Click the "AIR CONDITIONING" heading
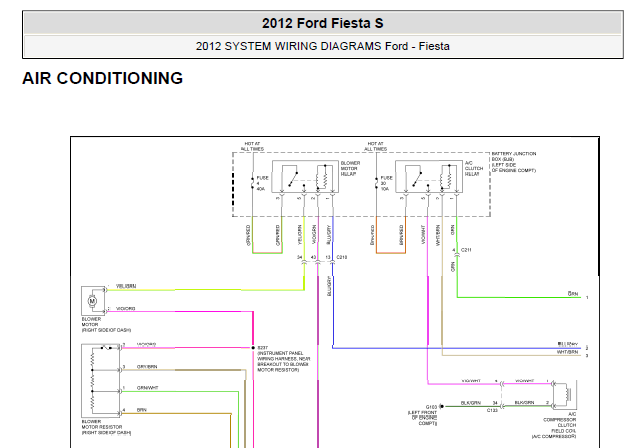This screenshot has height=448, width=627. tap(103, 78)
